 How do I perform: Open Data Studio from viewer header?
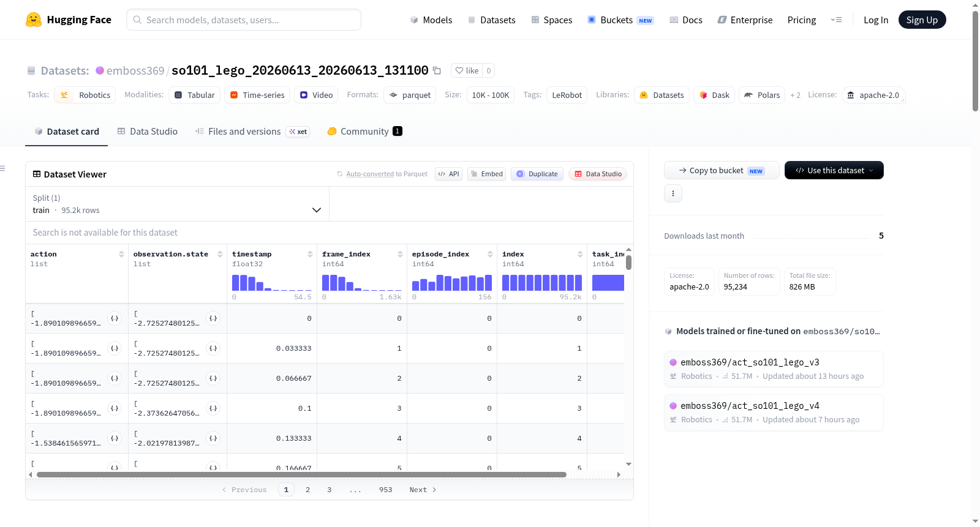tap(598, 174)
